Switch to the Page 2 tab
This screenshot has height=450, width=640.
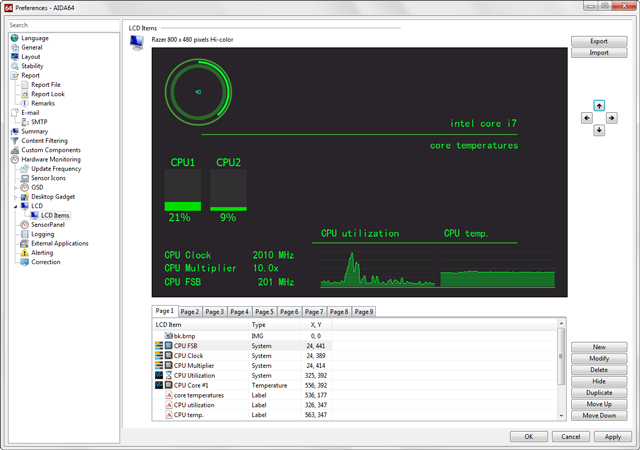pos(190,312)
